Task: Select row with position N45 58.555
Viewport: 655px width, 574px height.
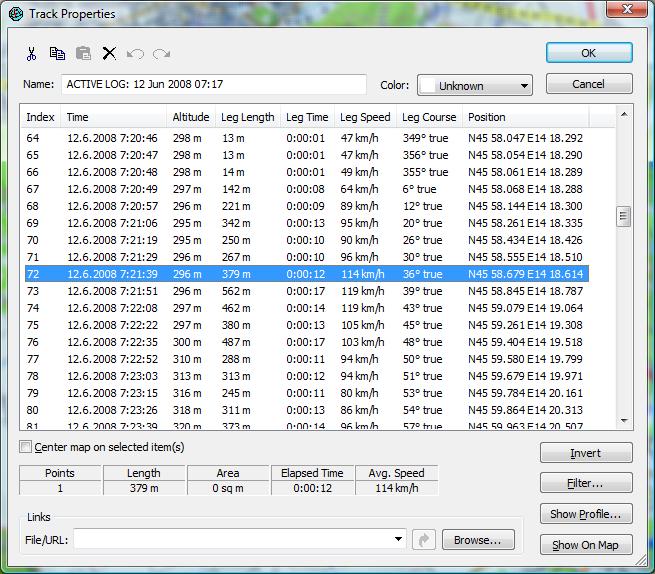Action: coord(307,257)
